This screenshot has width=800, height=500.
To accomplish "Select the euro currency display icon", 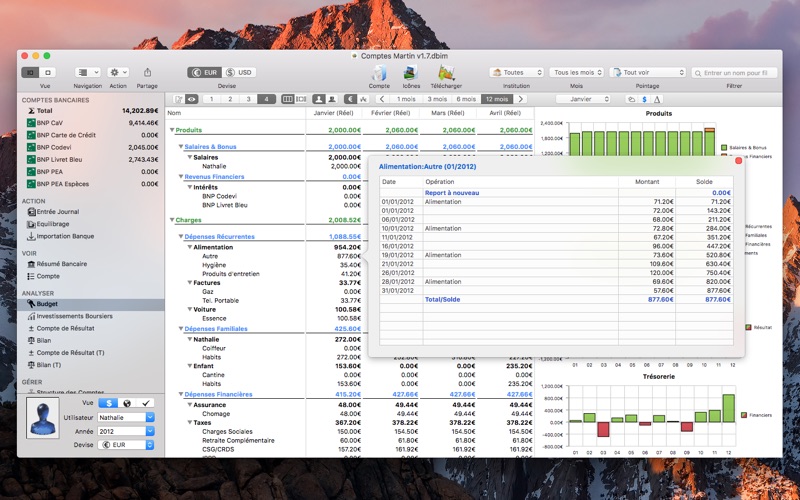I will (350, 99).
